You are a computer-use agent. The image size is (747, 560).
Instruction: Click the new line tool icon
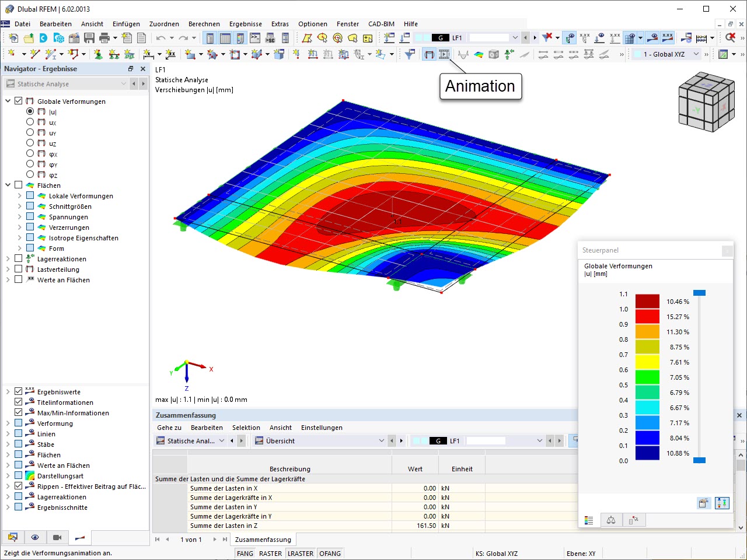coord(35,54)
